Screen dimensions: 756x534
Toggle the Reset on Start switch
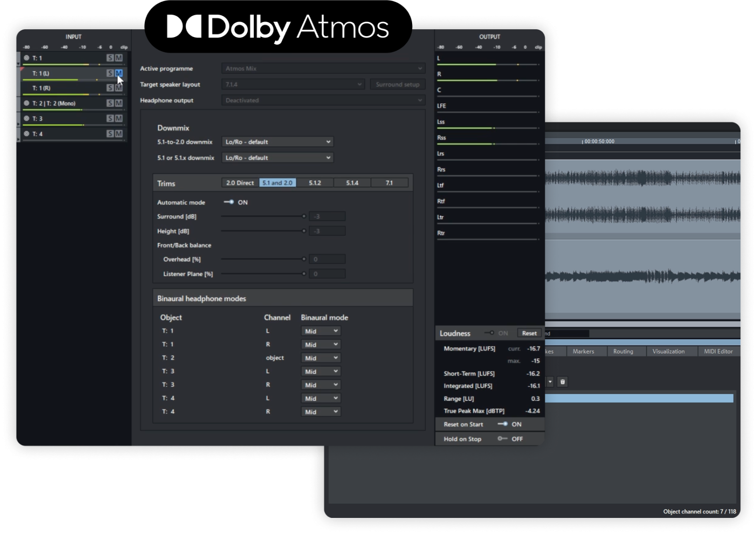point(502,424)
